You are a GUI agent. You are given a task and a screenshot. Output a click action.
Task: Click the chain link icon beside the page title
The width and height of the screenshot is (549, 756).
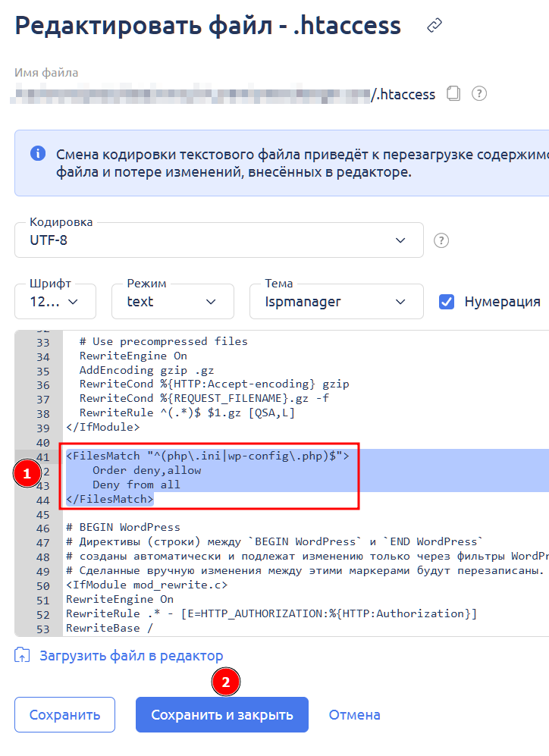tap(434, 27)
